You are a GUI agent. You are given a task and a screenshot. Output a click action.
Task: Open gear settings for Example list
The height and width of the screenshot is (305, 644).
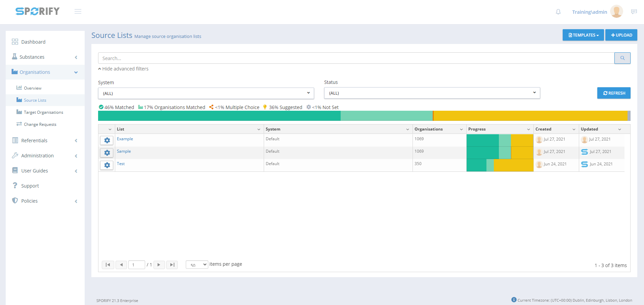point(107,140)
